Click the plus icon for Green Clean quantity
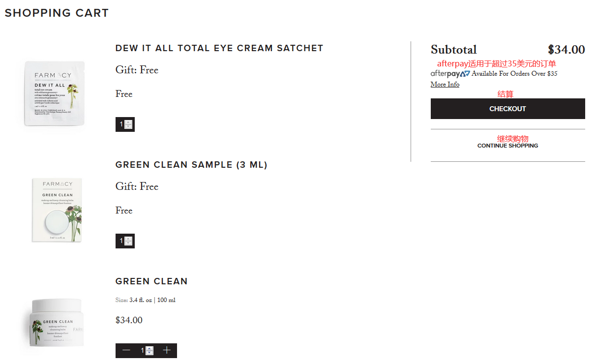This screenshot has width=596, height=364. 167,350
